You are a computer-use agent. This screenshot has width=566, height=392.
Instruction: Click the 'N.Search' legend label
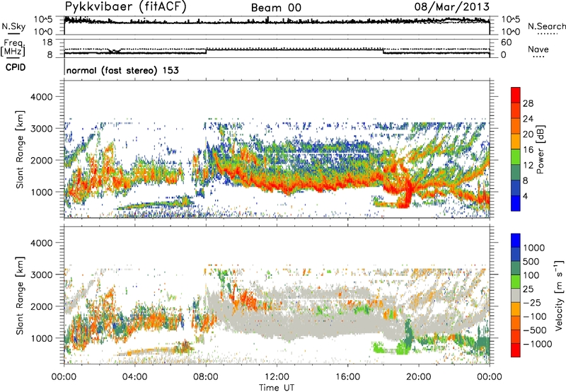tap(546, 26)
